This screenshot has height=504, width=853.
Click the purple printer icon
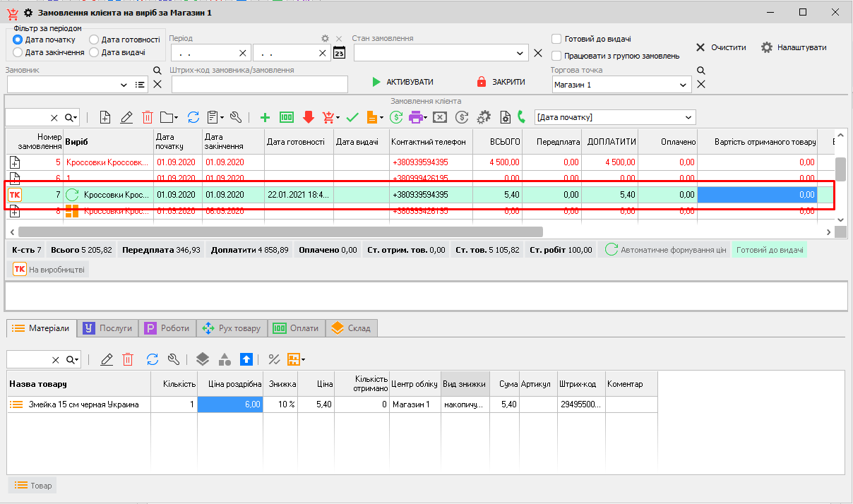(416, 117)
